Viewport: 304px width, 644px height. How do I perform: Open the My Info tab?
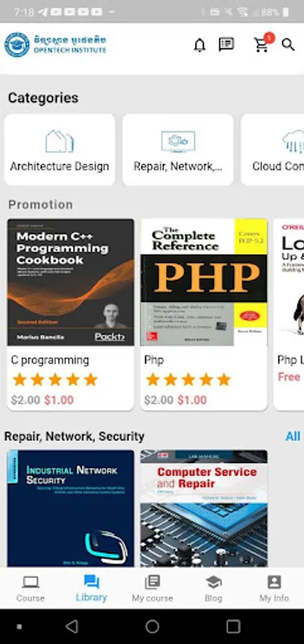[274, 589]
